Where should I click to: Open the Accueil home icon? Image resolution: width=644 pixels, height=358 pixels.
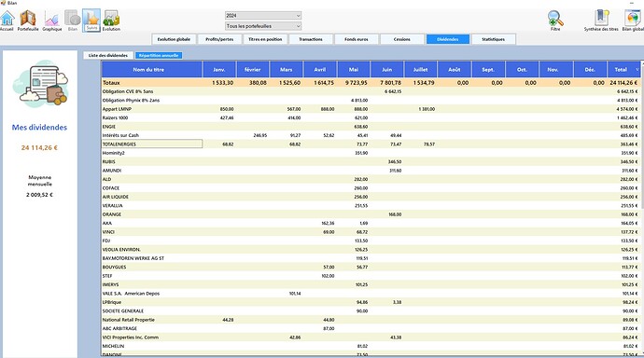click(x=7, y=21)
